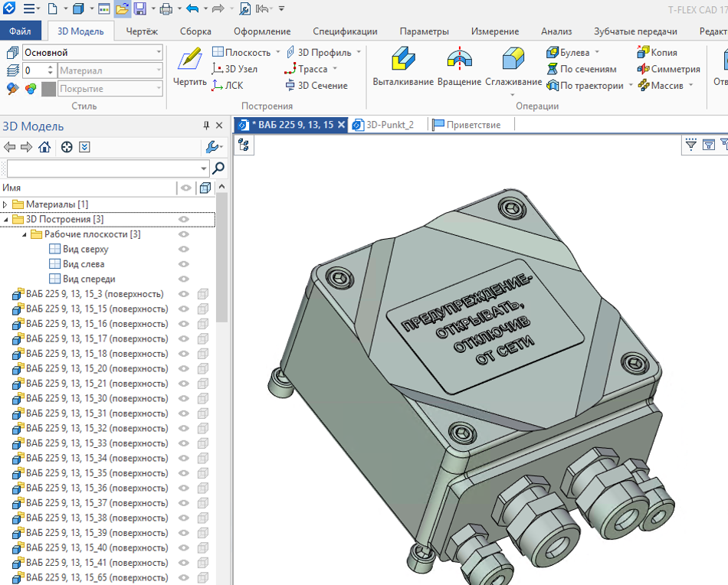Click the home icon in 3D Модель panel
728x585 pixels.
tap(45, 147)
